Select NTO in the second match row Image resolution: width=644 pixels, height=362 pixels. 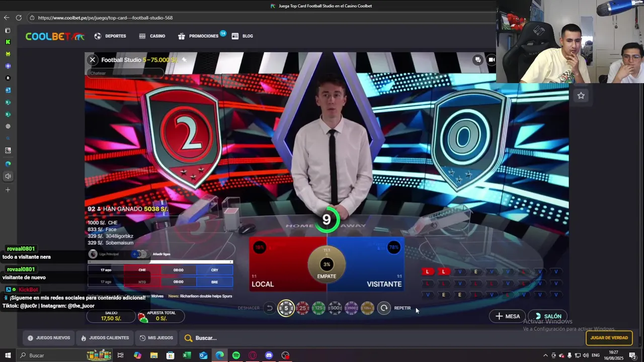[142, 282]
